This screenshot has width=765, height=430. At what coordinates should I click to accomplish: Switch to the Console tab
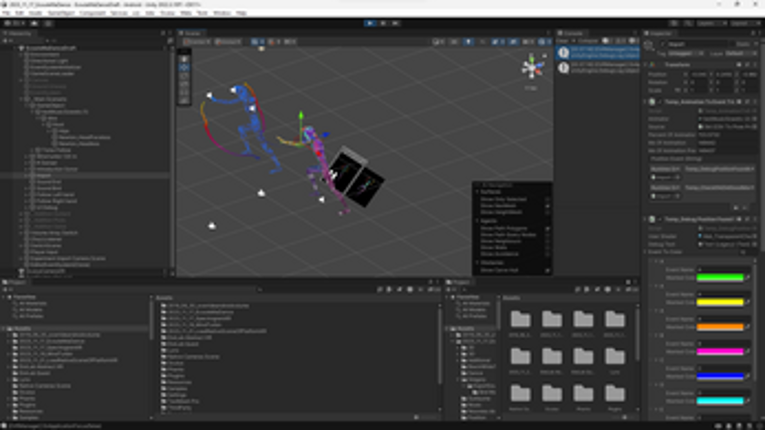[x=573, y=33]
